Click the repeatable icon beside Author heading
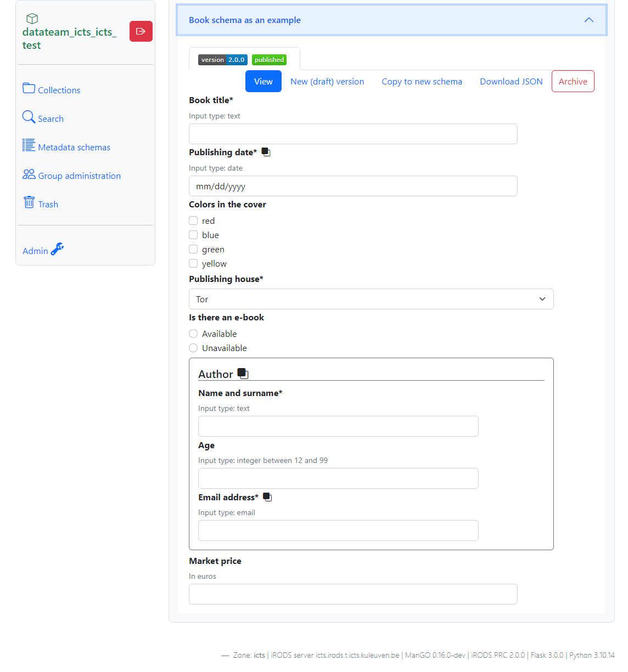Viewport: 628px width, 672px height. [x=243, y=374]
